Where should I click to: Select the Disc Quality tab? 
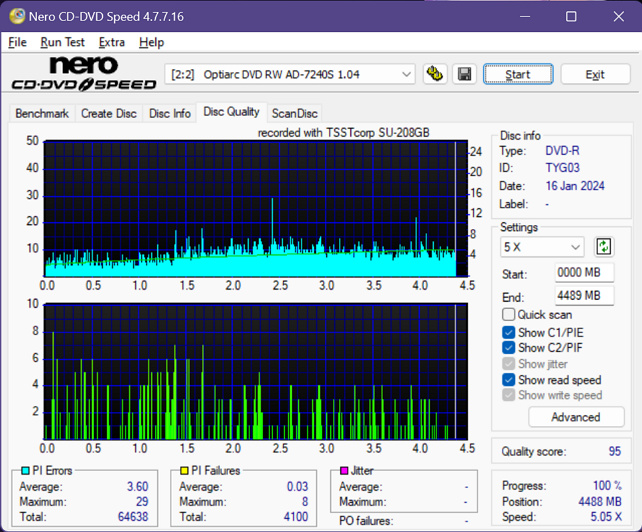[232, 112]
